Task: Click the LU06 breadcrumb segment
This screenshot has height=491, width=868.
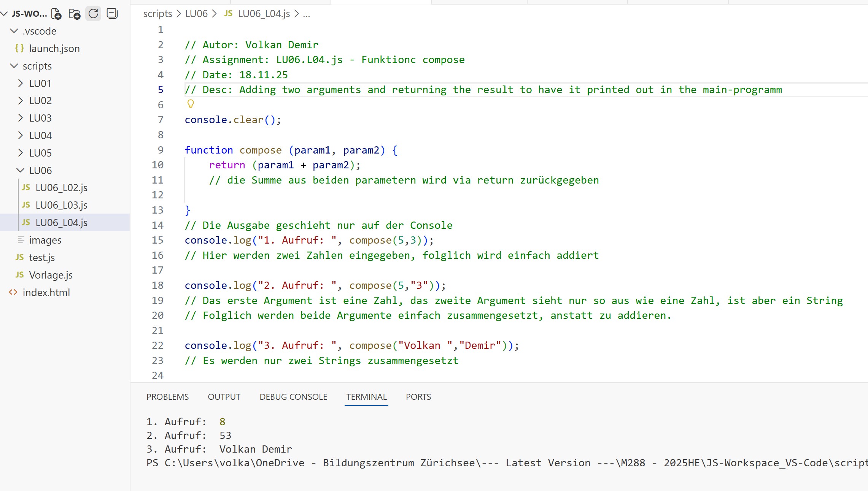Action: [196, 14]
